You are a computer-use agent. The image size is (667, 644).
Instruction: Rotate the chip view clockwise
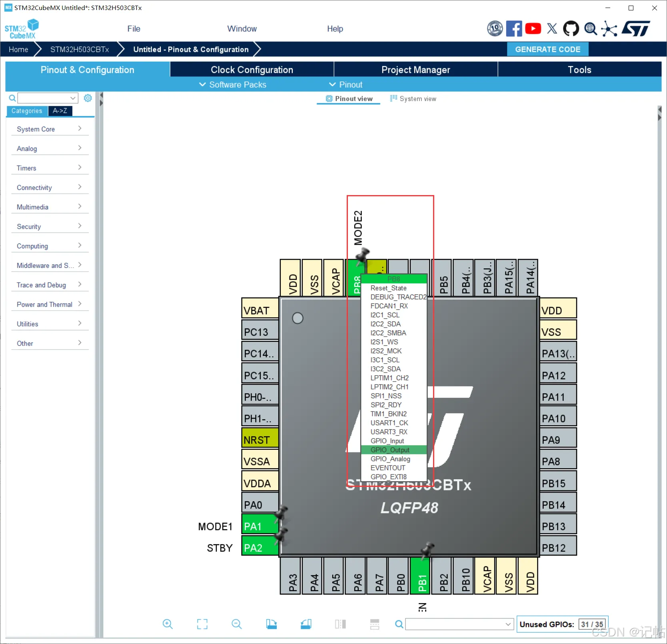(272, 624)
